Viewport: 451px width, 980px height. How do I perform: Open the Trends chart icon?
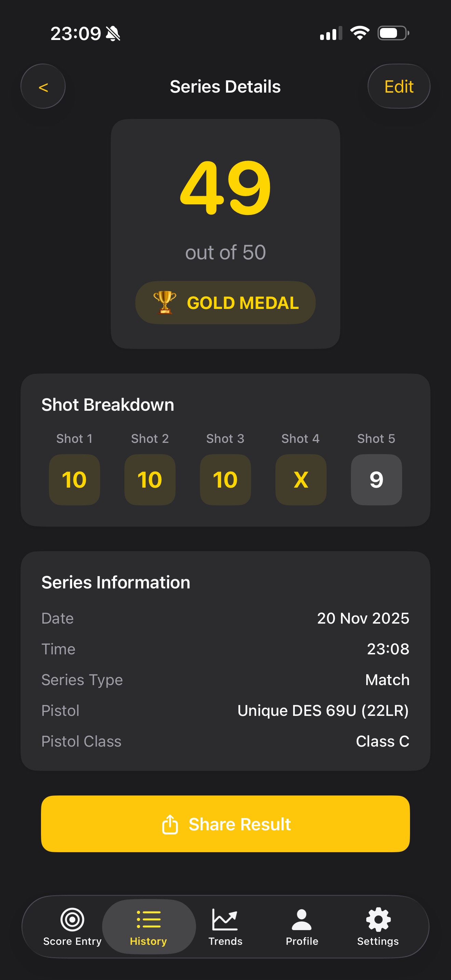pos(225,919)
